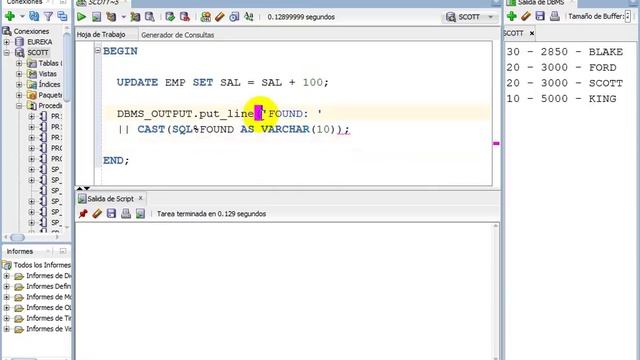The image size is (640, 360).
Task: Click the Run Script icon in worksheet toolbar
Action: [96, 17]
